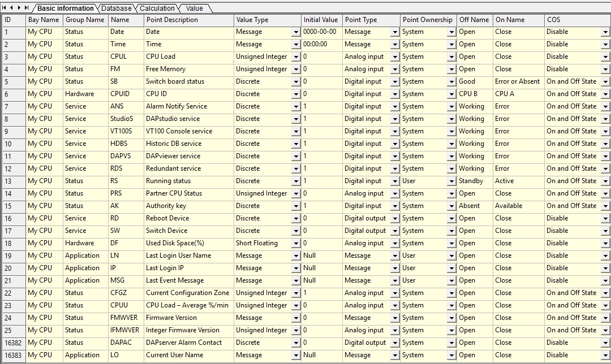Open Point Ownership dropdown for Last Login IP row
Screen dimensions: 611x364
coord(451,268)
